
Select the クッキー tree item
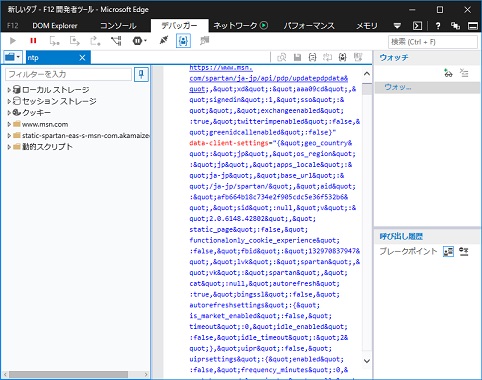[32, 113]
